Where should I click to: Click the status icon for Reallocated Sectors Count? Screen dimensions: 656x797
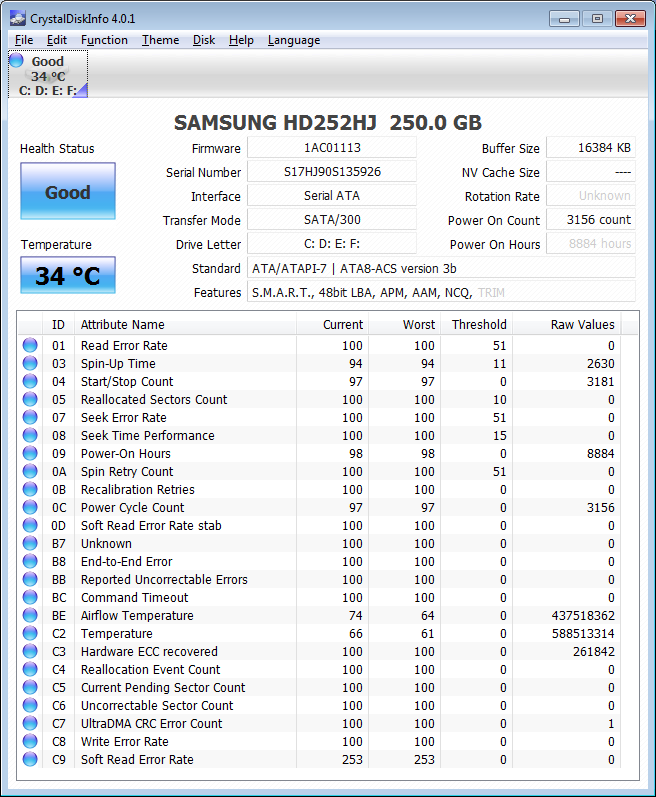coord(30,399)
